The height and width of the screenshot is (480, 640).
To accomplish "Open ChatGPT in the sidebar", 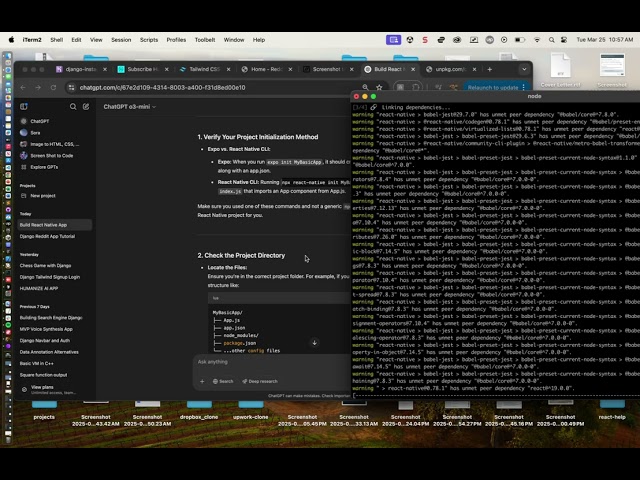I will [x=40, y=121].
